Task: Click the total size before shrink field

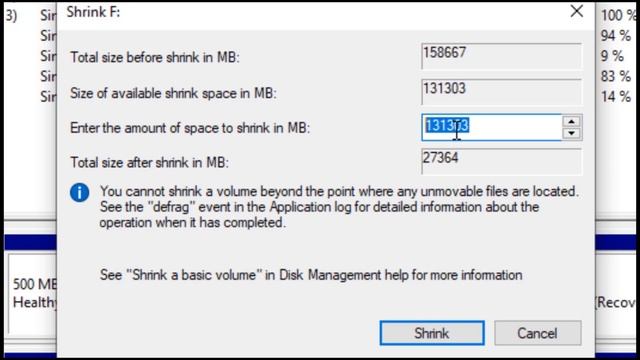Action: pos(501,56)
